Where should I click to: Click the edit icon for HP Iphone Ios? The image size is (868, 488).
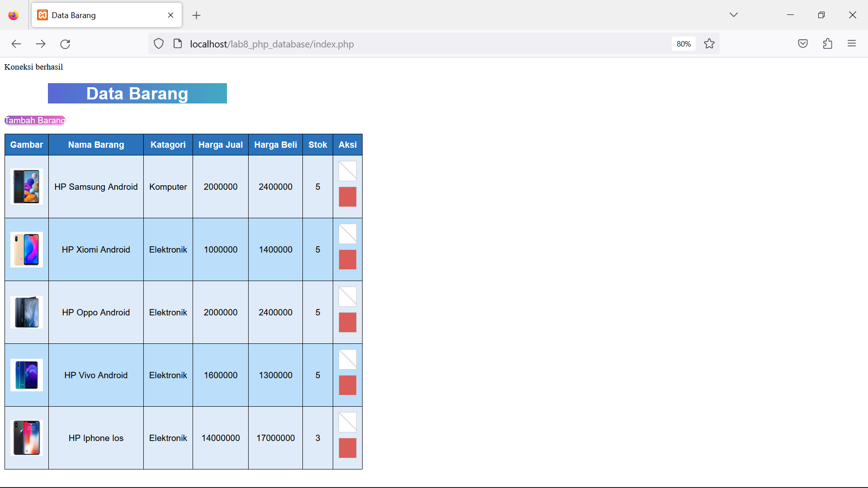click(347, 422)
